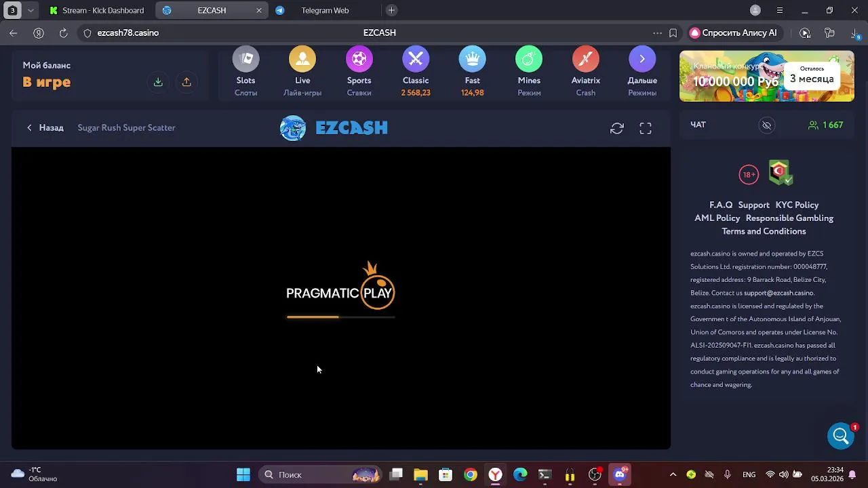This screenshot has height=488, width=868.
Task: Open the Live games category icon
Action: pos(302,60)
